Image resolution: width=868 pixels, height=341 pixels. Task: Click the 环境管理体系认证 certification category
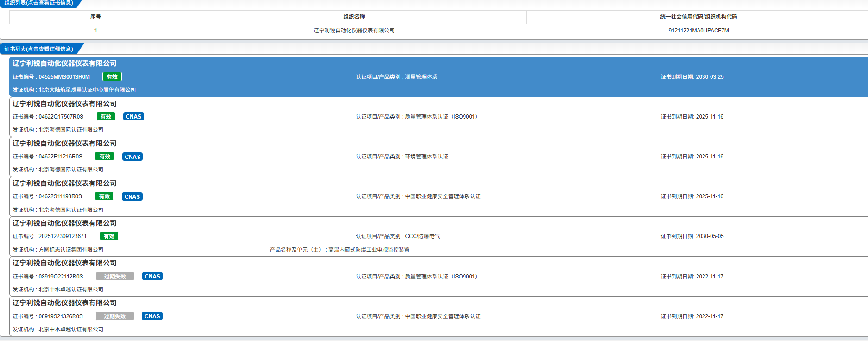(427, 157)
